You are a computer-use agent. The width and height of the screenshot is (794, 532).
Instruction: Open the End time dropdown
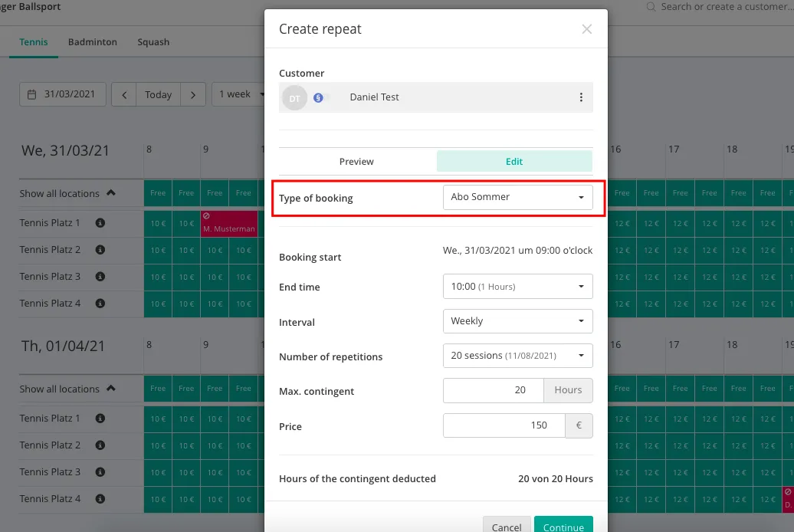click(517, 287)
